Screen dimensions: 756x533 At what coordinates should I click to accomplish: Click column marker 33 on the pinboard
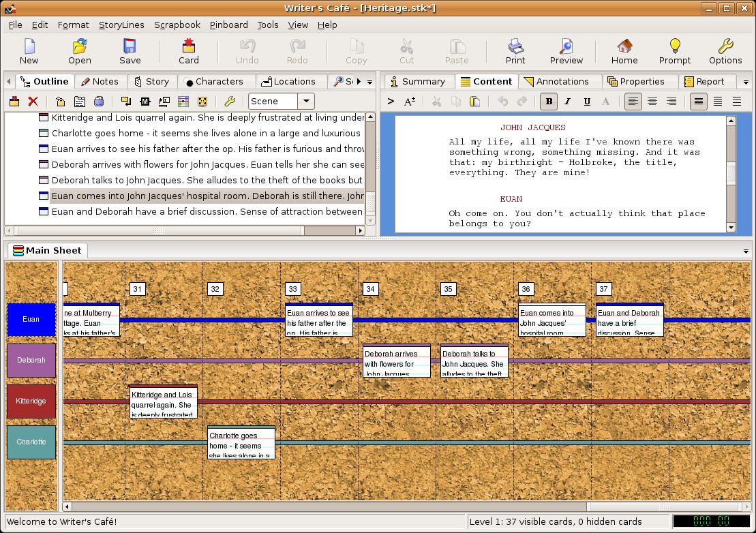tap(292, 289)
